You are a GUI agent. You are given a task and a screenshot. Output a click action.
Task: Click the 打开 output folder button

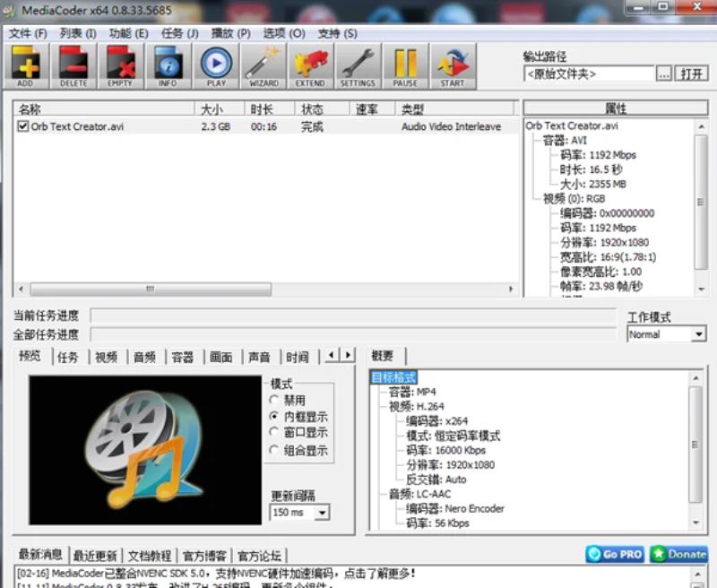(x=691, y=73)
